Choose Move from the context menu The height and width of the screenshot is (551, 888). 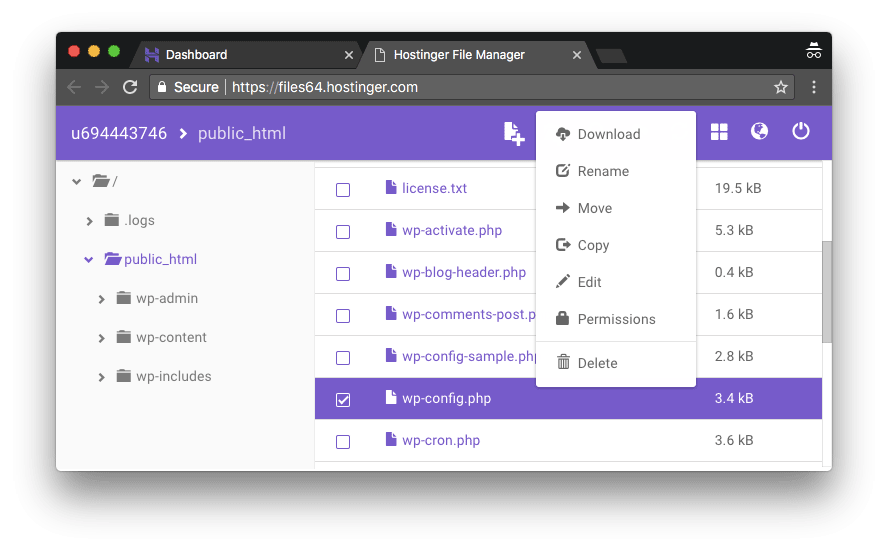(x=616, y=208)
